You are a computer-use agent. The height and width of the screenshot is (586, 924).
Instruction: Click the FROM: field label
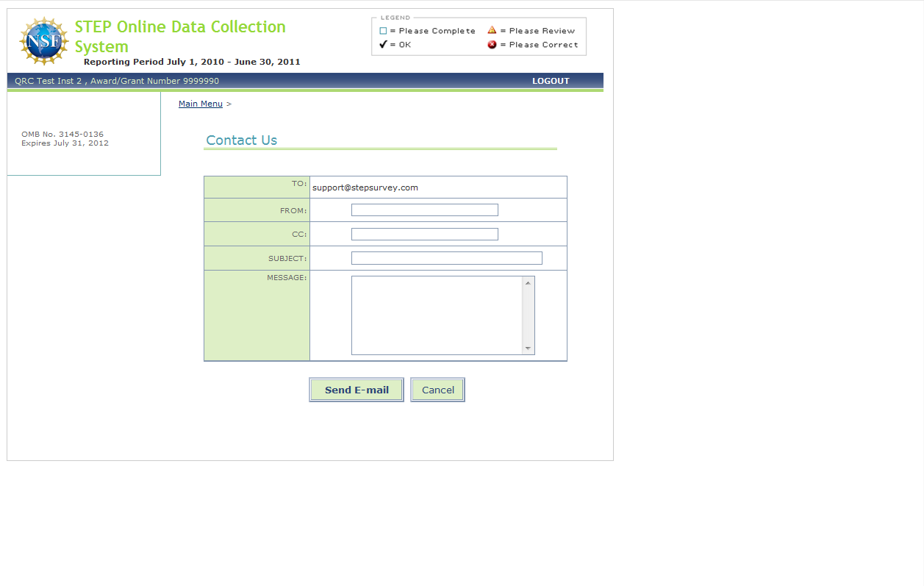click(x=293, y=211)
